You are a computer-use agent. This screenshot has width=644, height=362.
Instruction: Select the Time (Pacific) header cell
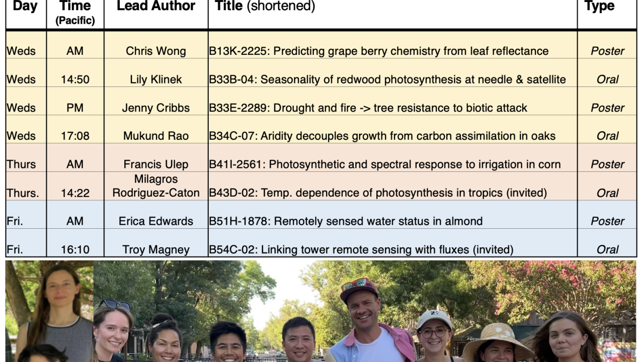click(x=75, y=13)
